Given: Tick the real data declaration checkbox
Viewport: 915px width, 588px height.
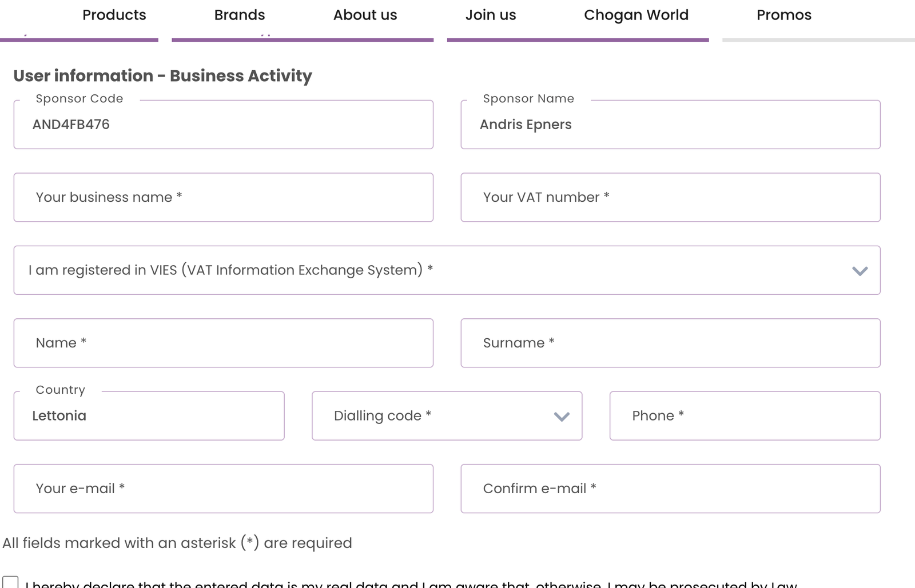Looking at the screenshot, I should [x=10, y=583].
